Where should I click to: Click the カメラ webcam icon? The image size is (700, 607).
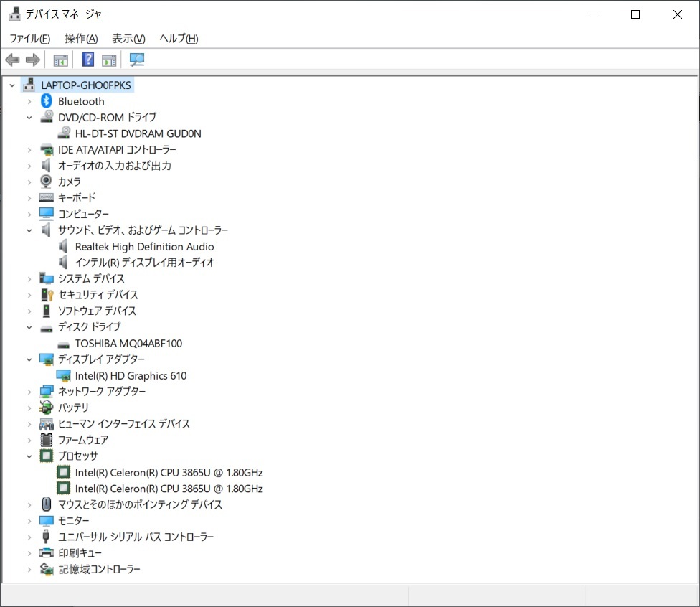click(46, 182)
